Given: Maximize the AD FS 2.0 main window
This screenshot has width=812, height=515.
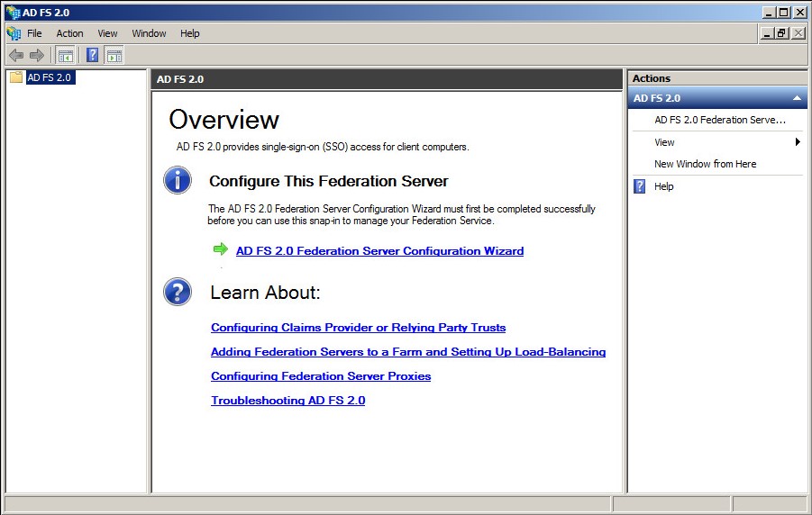Looking at the screenshot, I should click(x=784, y=13).
